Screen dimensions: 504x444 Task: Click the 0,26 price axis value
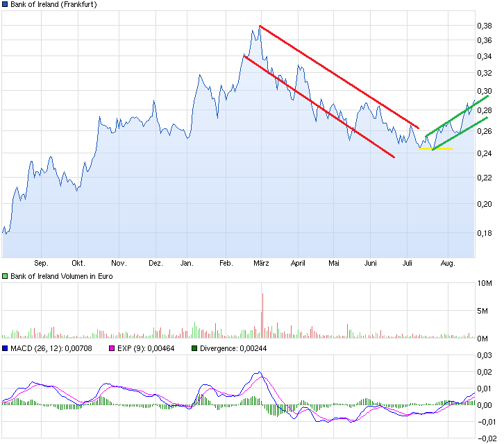(485, 131)
